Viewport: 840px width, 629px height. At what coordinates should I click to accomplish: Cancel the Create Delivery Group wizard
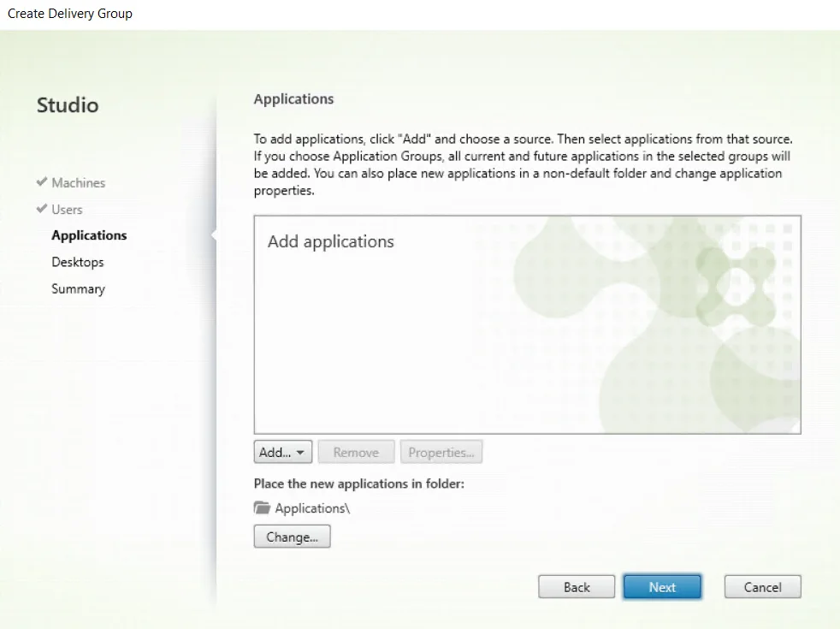point(763,587)
